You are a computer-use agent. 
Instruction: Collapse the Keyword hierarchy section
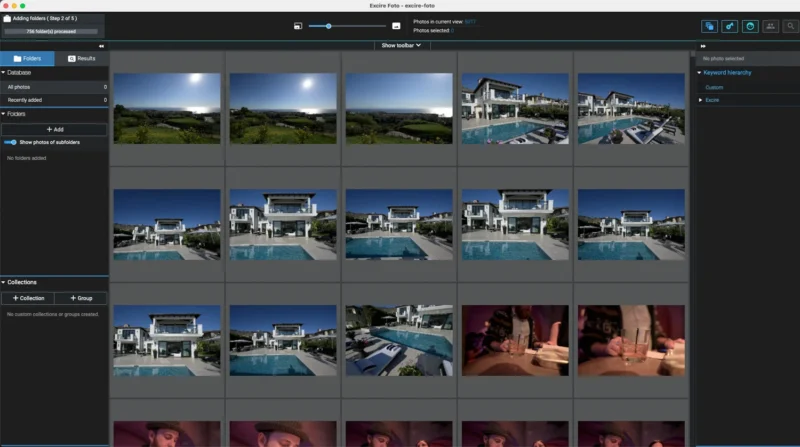pos(699,72)
